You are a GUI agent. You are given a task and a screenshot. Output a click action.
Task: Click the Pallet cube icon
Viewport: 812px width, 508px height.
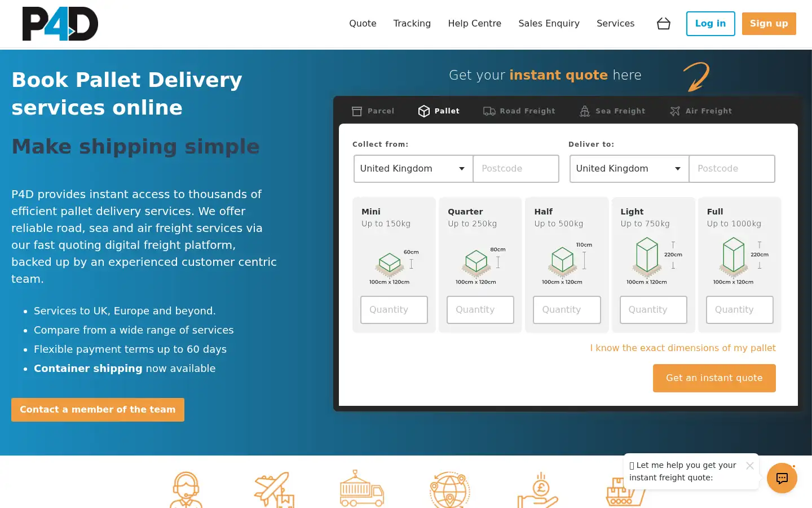(424, 111)
